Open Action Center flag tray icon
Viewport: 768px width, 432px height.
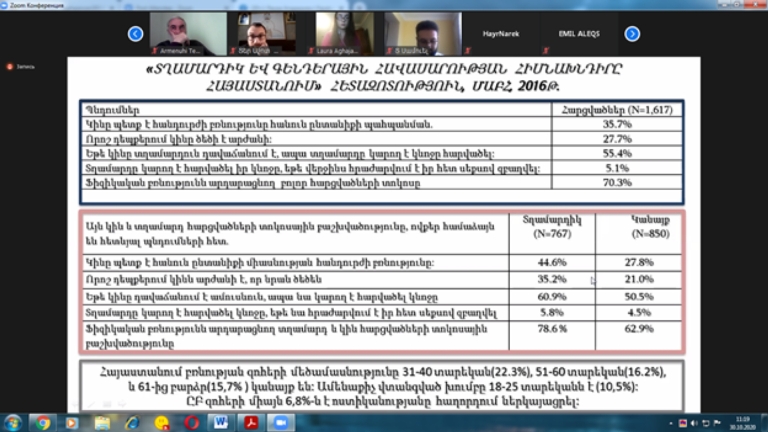pos(717,423)
